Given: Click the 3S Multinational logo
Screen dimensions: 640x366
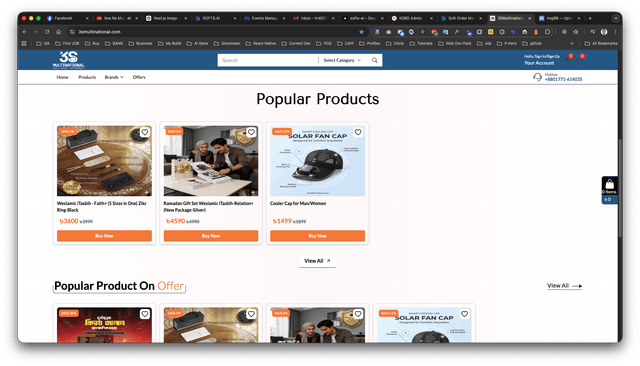Looking at the screenshot, I should coord(68,60).
